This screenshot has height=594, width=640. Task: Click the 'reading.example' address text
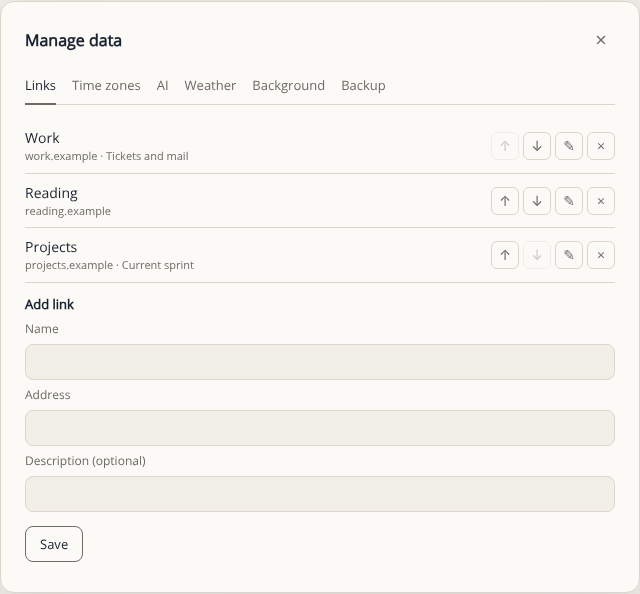(68, 211)
